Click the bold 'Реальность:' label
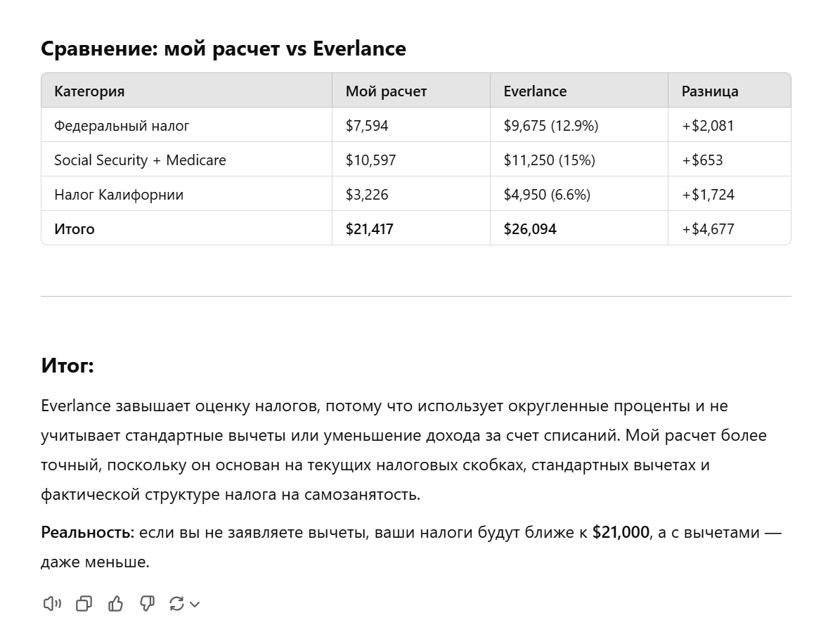 coord(87,532)
